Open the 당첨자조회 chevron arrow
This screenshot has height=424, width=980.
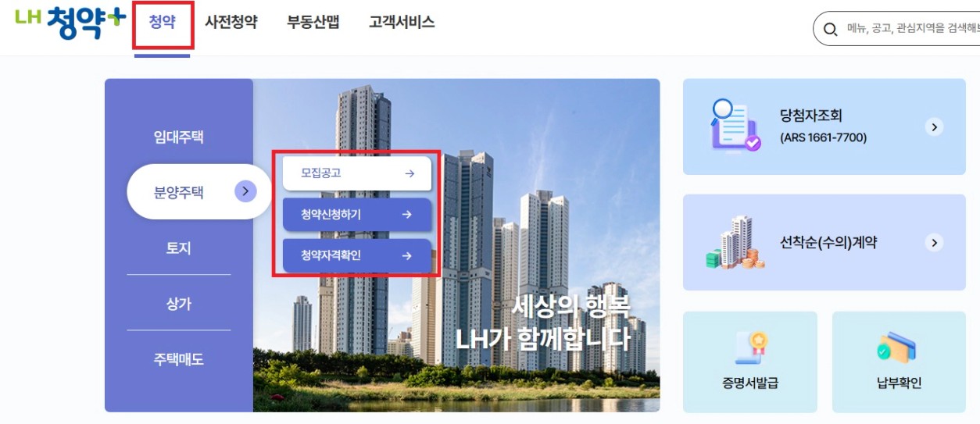tap(934, 127)
